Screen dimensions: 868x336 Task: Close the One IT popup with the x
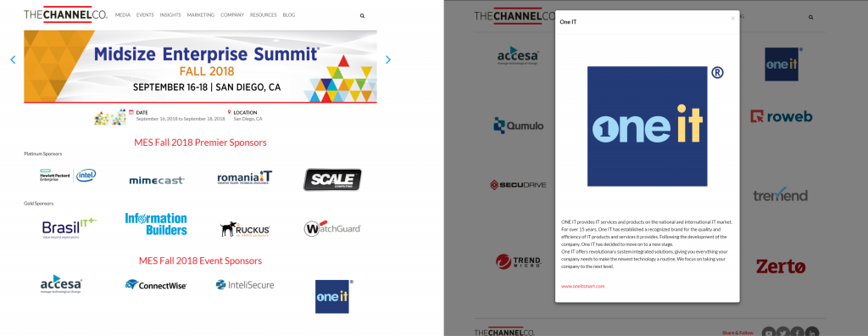tap(733, 19)
